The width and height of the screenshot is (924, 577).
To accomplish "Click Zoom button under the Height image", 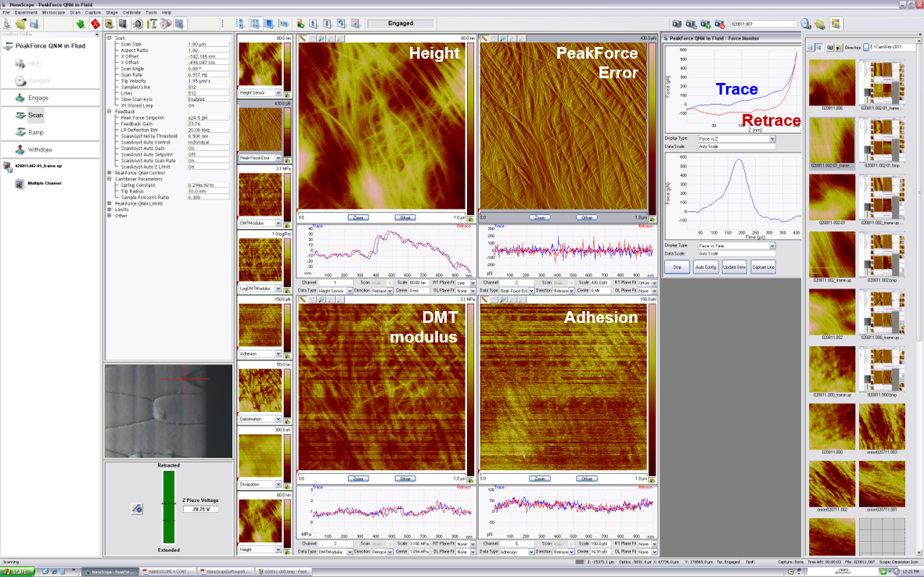I will click(358, 217).
